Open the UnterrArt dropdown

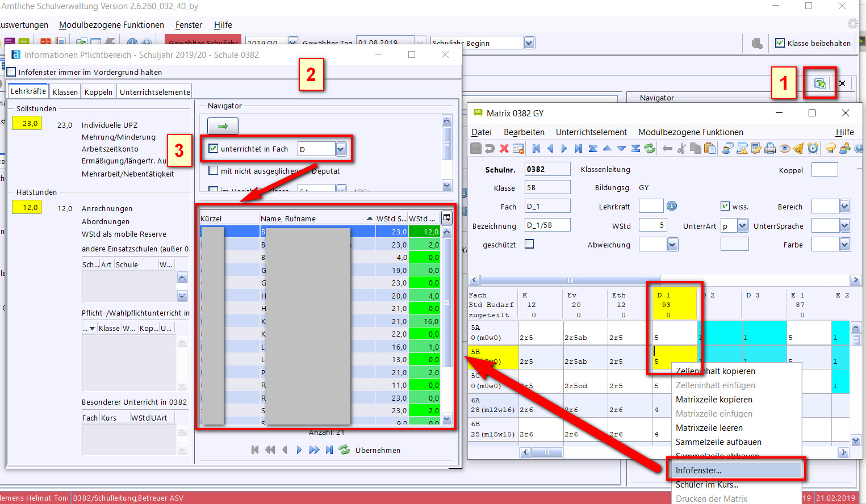(743, 226)
